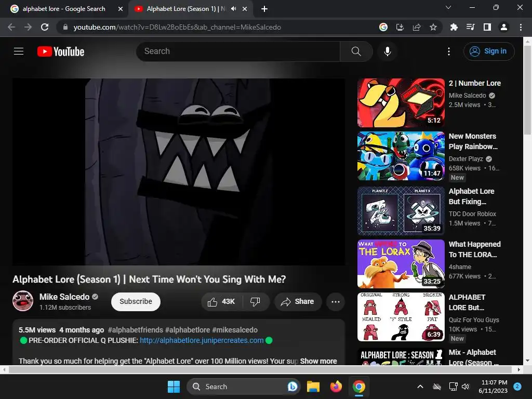This screenshot has width=532, height=399.
Task: Open 2 | Number Lore video thumbnail
Action: point(401,103)
